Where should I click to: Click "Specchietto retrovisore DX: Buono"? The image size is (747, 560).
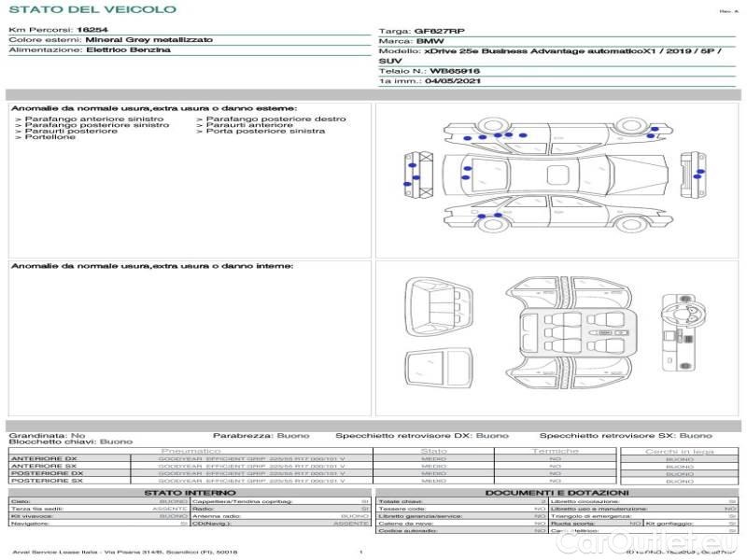pos(422,436)
